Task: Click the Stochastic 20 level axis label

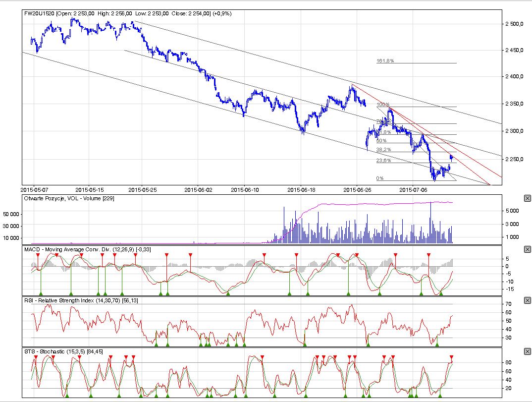Action: pyautogui.click(x=508, y=389)
